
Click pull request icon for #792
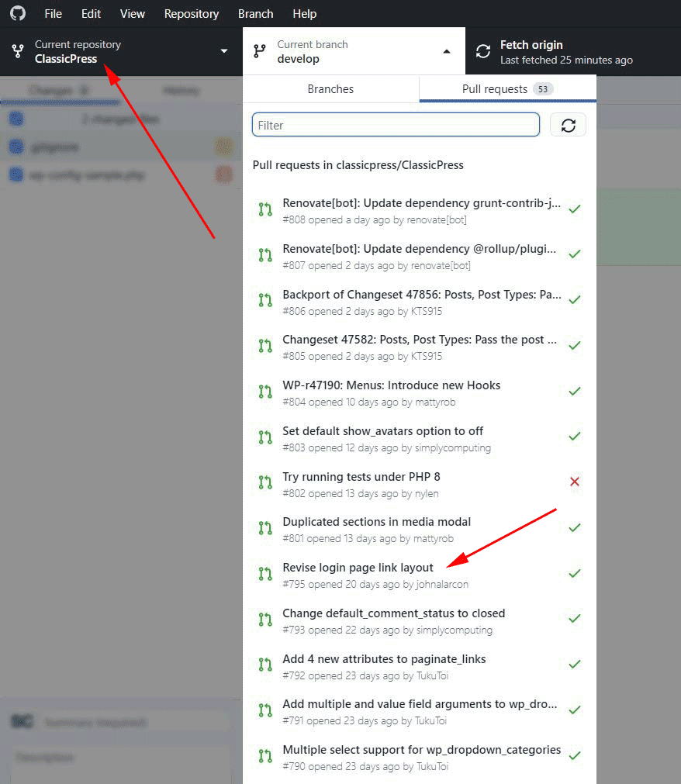click(265, 665)
